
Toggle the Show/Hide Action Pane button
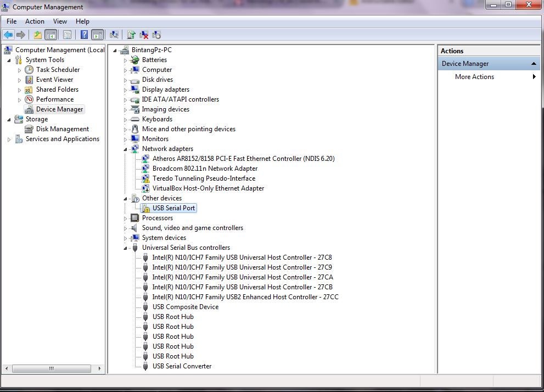tap(98, 35)
